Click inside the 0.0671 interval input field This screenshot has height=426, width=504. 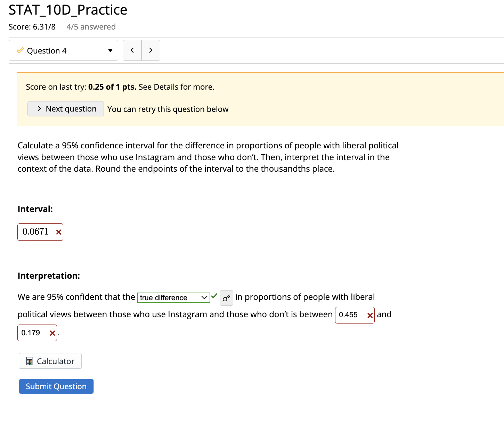click(36, 232)
